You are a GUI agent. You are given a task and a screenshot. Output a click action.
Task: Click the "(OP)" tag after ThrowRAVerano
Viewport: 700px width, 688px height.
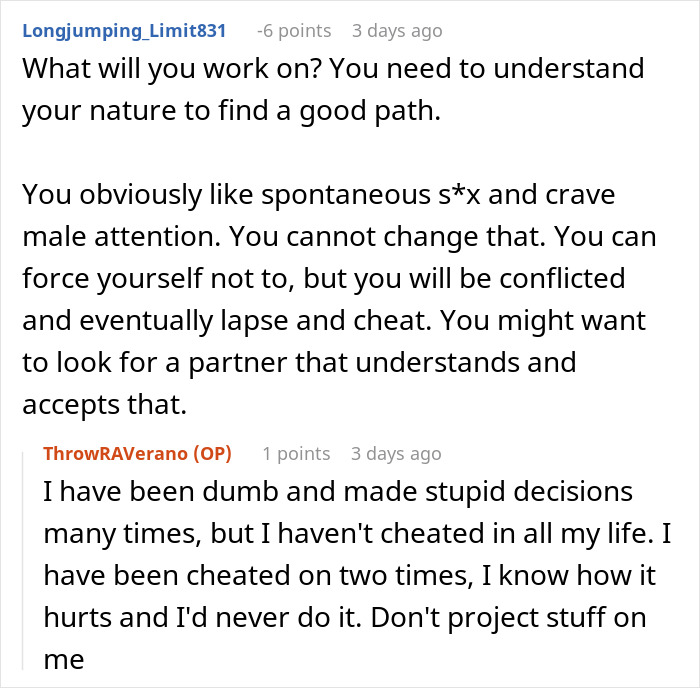(x=212, y=454)
